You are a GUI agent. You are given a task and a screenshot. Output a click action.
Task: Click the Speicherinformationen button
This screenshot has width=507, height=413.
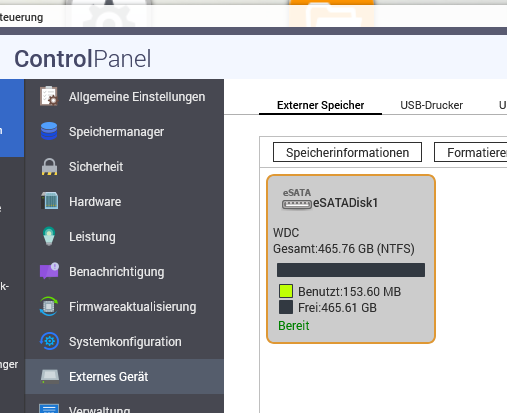coord(347,152)
